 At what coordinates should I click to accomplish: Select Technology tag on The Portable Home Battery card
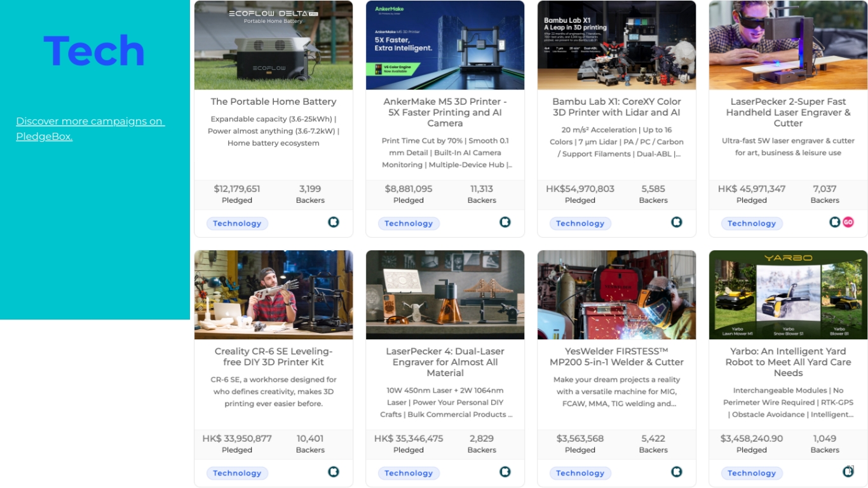(x=237, y=224)
